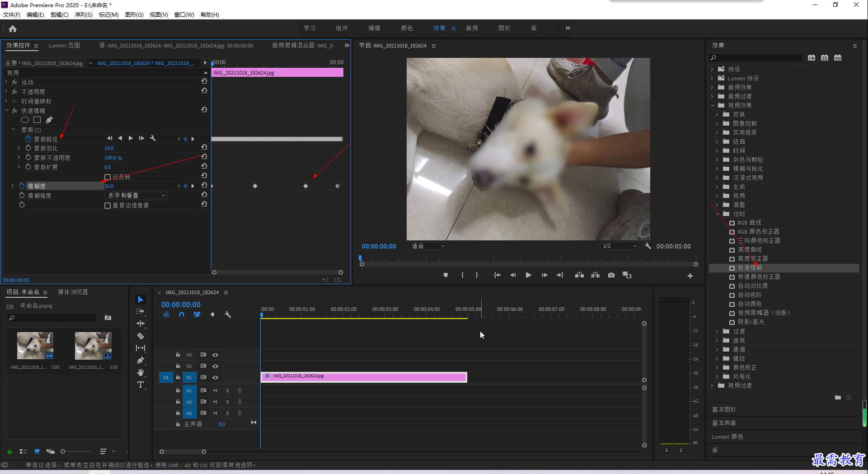Image resolution: width=868 pixels, height=474 pixels.
Task: Select the Selection arrow tool
Action: [141, 300]
